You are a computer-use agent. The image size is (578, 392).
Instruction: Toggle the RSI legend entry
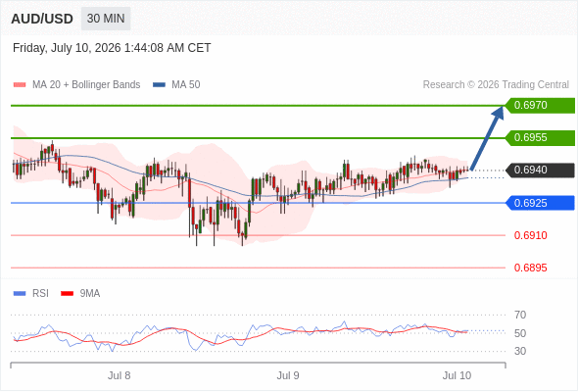(31, 294)
